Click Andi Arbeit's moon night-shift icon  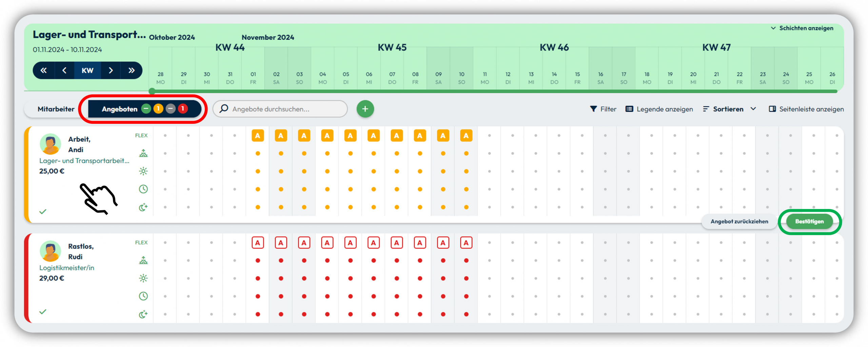coord(143,207)
